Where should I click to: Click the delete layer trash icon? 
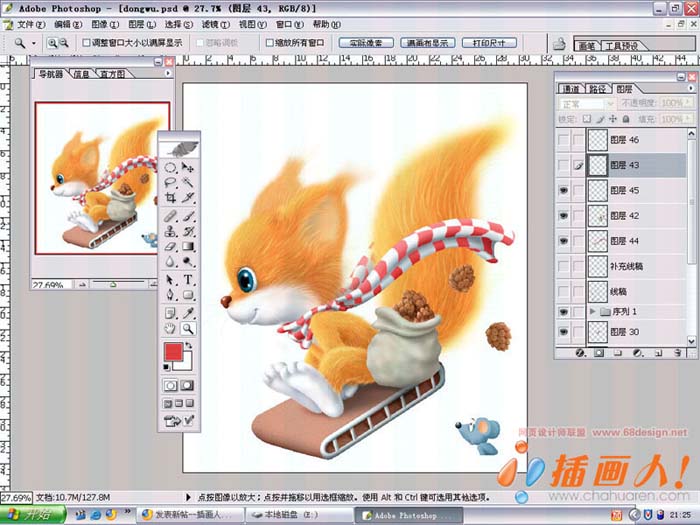[678, 353]
